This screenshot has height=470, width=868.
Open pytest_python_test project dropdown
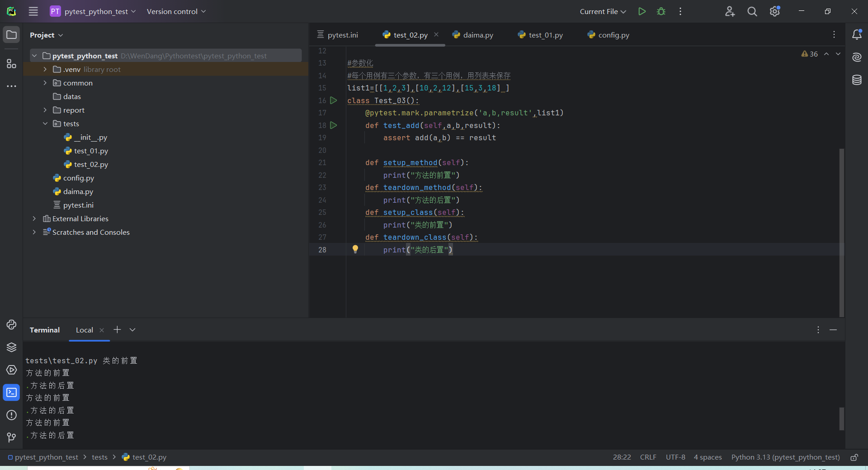point(93,11)
